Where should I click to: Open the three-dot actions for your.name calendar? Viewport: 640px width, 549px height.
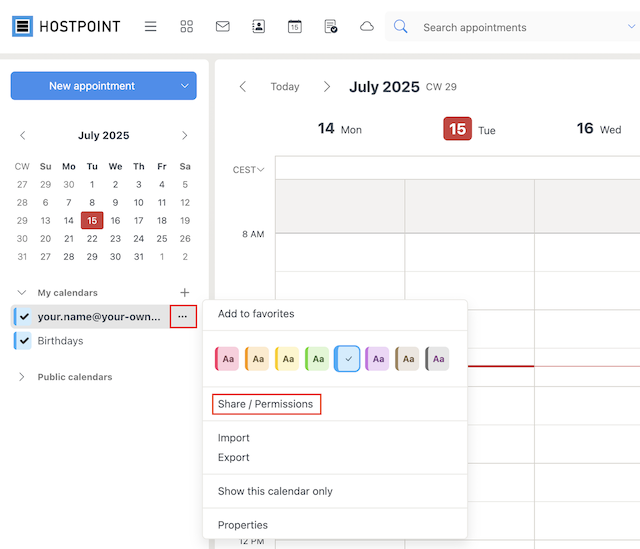(183, 316)
